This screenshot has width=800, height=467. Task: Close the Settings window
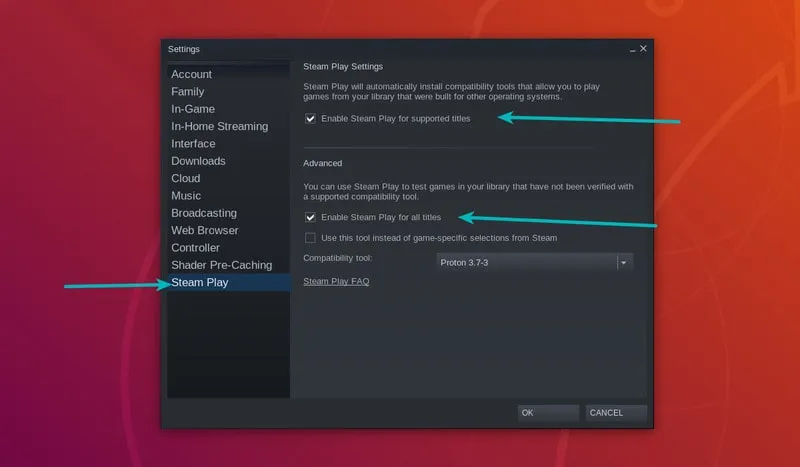643,48
